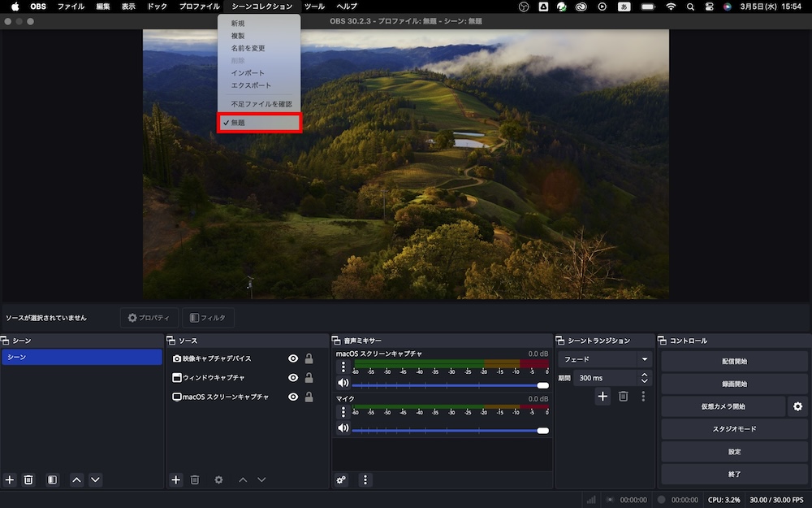Add a transition with the plus icon
The height and width of the screenshot is (508, 812).
pyautogui.click(x=603, y=397)
